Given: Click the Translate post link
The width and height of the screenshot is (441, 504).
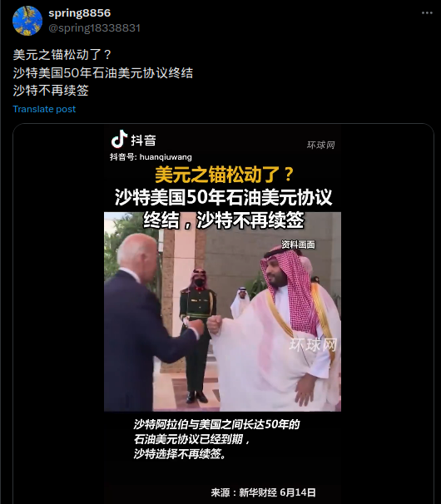Looking at the screenshot, I should (44, 109).
